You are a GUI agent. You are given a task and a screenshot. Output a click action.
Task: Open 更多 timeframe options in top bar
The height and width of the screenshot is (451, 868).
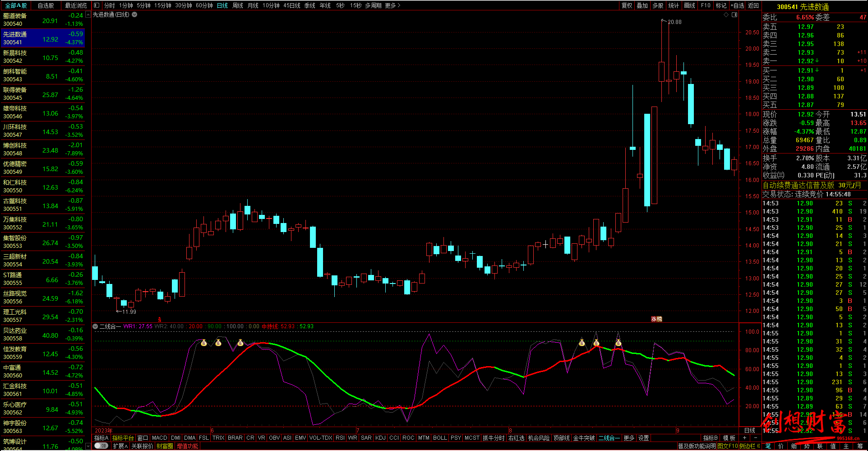[392, 5]
